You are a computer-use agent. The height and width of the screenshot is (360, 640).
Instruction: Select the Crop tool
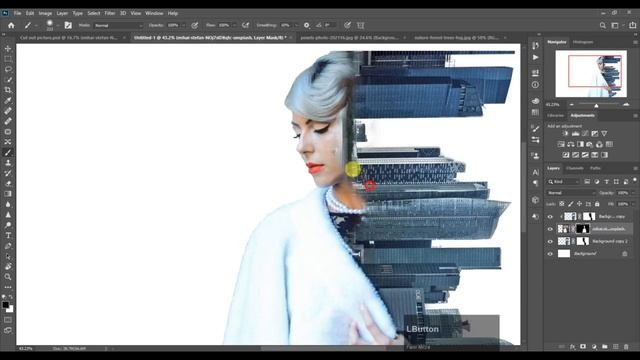(8, 90)
